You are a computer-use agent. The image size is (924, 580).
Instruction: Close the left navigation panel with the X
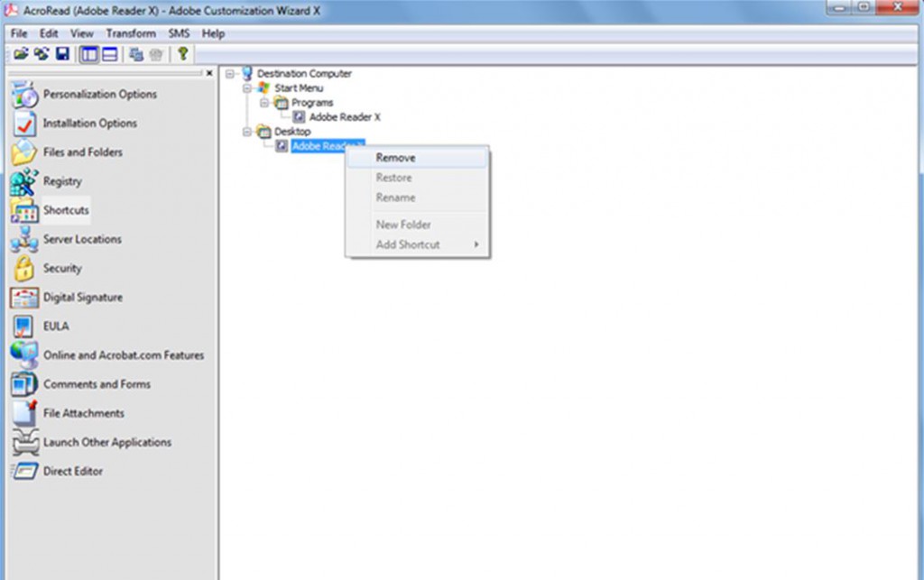[x=209, y=73]
